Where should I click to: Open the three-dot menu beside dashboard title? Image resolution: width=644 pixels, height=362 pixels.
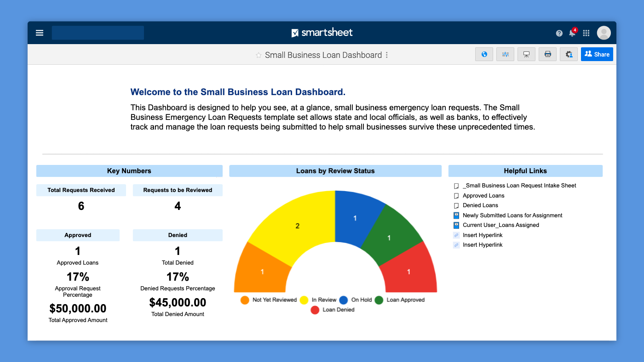[386, 55]
